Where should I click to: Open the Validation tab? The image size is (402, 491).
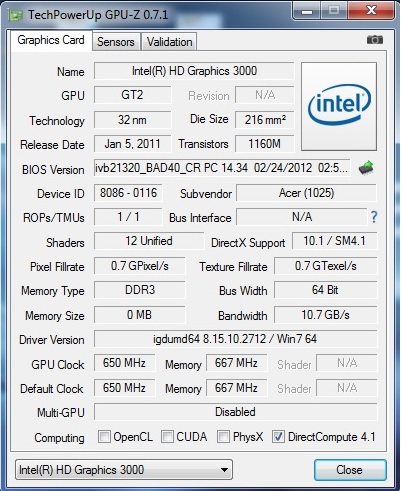[x=170, y=42]
